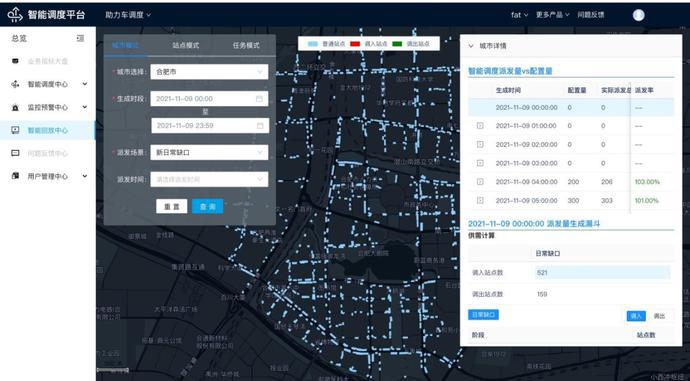Viewport: 690px width, 381px height.
Task: Collapse the sidebar using the menu-fold icon
Action: click(x=80, y=38)
